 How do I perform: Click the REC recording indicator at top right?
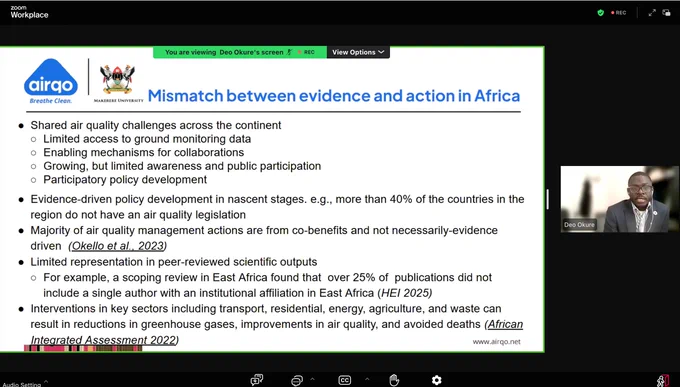pos(619,13)
